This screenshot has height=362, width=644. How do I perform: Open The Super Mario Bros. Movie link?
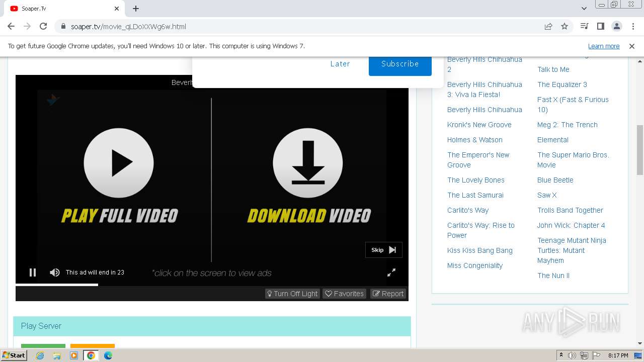point(573,160)
